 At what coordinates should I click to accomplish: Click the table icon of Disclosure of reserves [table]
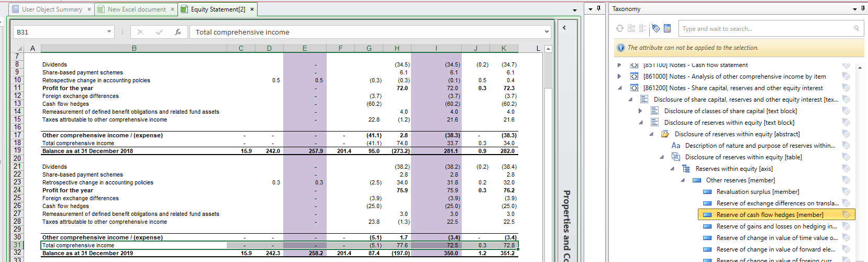coord(676,157)
